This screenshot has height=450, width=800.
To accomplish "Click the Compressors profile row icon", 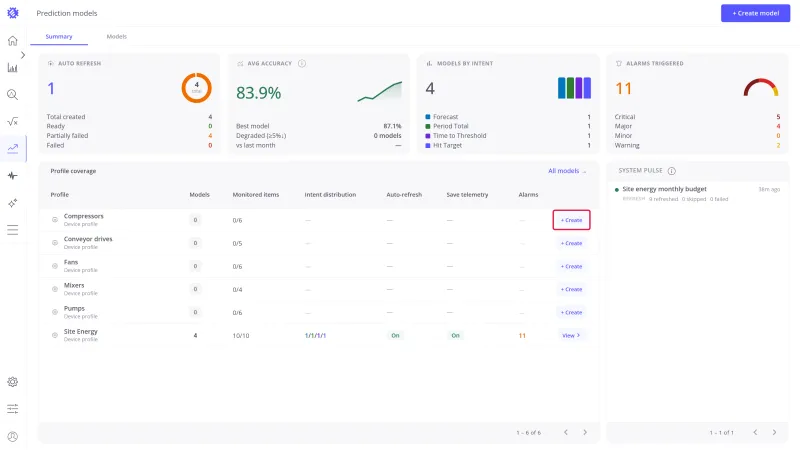I will coord(55,220).
